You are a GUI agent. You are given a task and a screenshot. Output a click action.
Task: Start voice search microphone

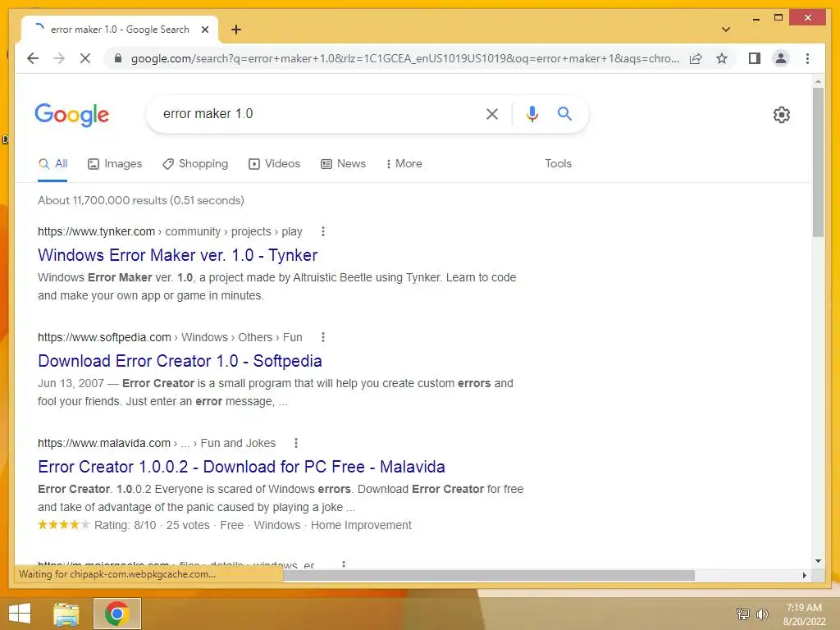pos(532,113)
